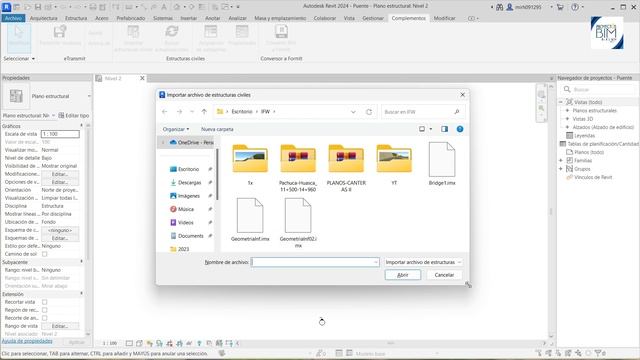The width and height of the screenshot is (640, 360).
Task: Select the GeometriaInf.imx file
Action: coord(250,220)
